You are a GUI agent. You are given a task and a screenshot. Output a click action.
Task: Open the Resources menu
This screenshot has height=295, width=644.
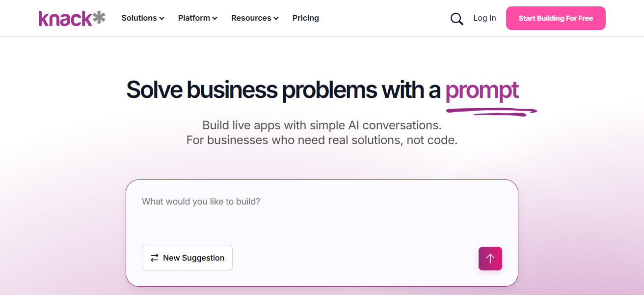coord(251,18)
